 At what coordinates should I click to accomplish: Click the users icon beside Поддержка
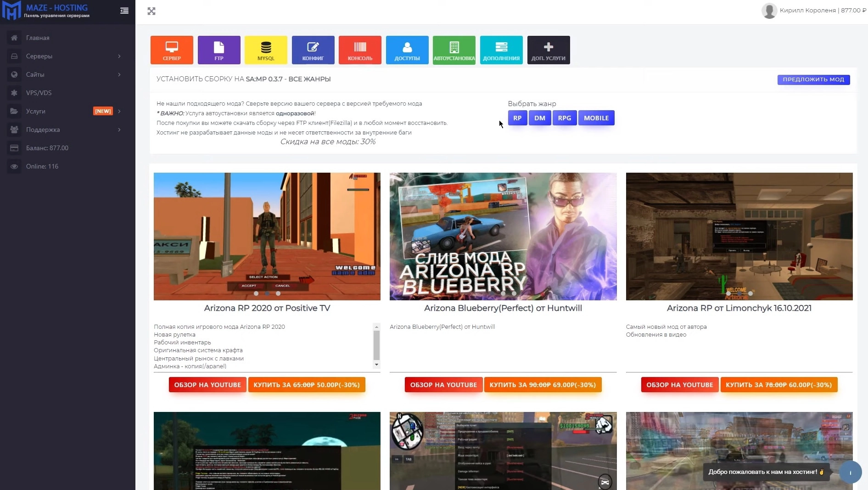(14, 130)
